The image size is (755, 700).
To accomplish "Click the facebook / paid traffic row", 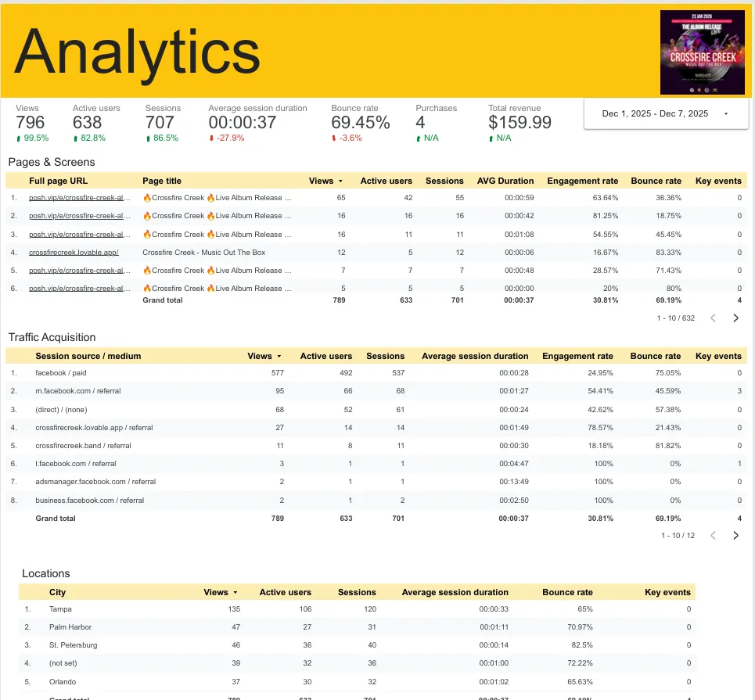I will pyautogui.click(x=376, y=372).
